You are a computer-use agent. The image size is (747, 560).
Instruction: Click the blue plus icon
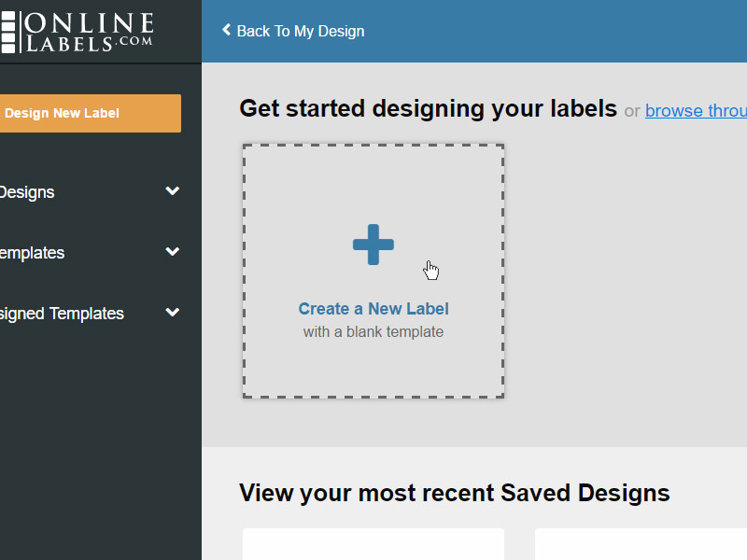(x=373, y=245)
